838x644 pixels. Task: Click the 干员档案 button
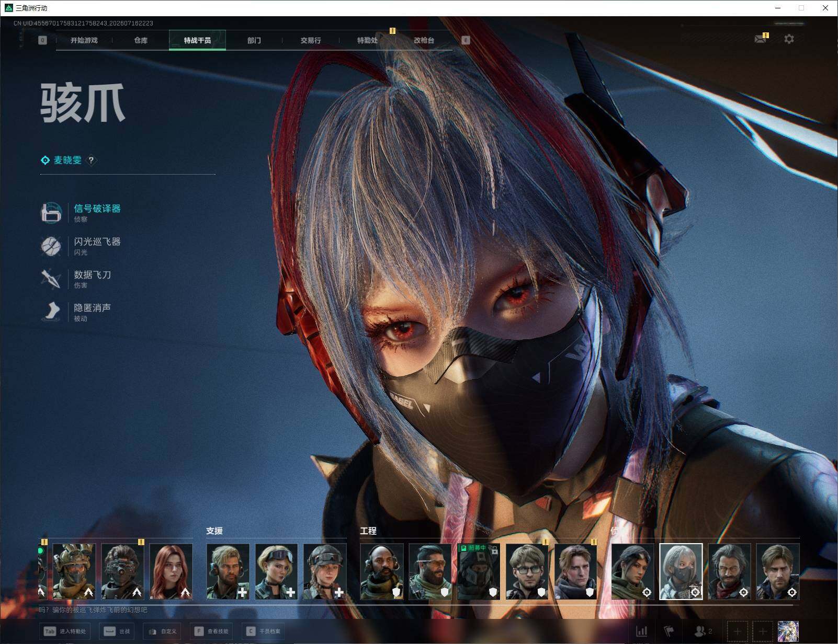264,631
